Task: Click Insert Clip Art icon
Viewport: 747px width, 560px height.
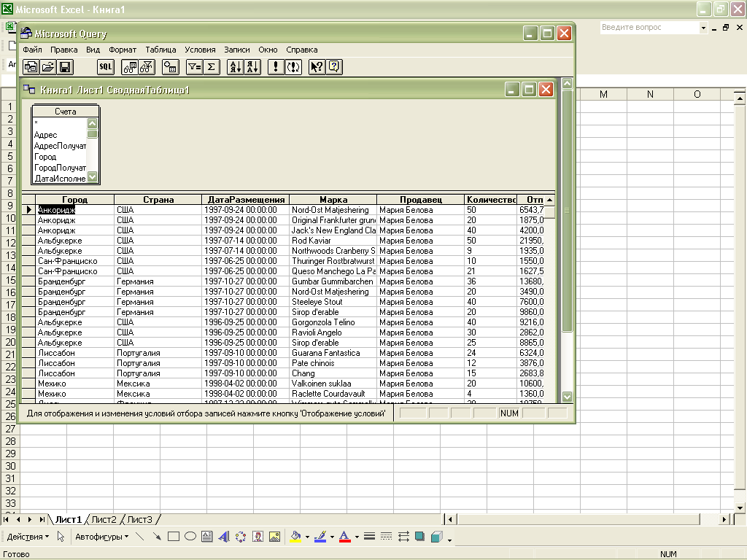Action: (258, 537)
